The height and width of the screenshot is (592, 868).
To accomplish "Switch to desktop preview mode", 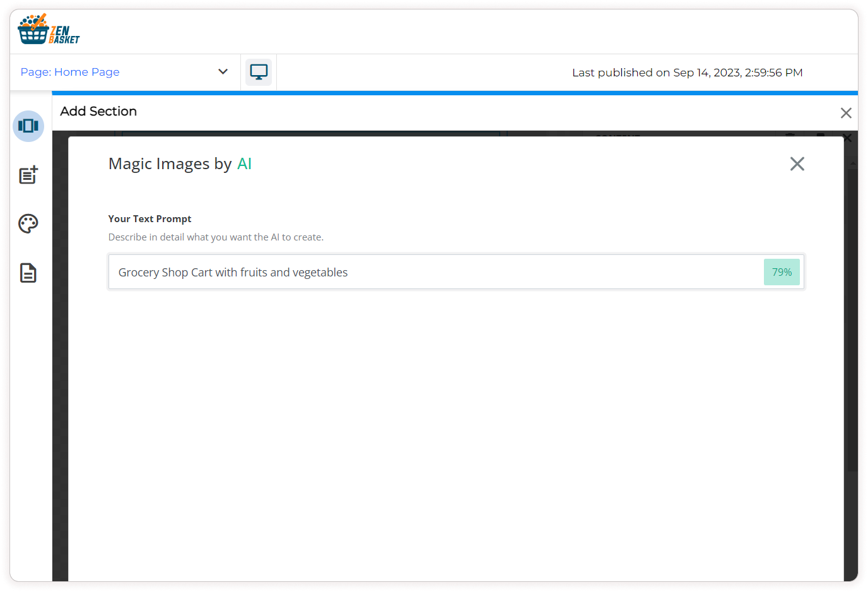I will tap(259, 72).
